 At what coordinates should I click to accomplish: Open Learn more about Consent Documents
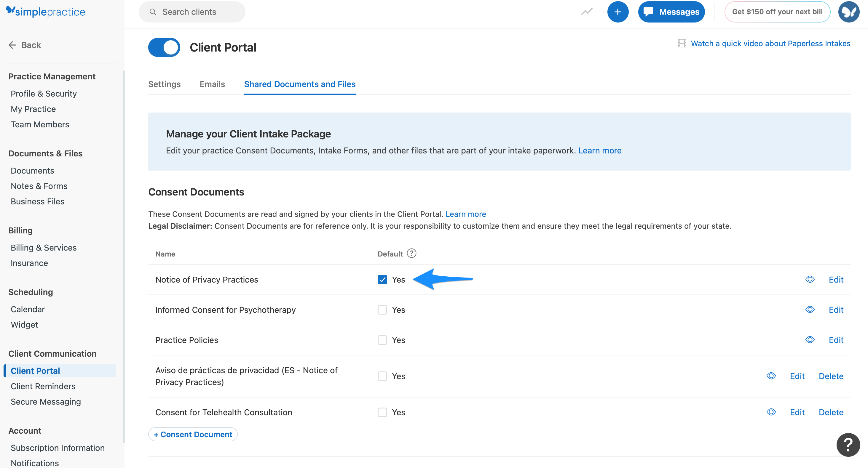point(466,214)
